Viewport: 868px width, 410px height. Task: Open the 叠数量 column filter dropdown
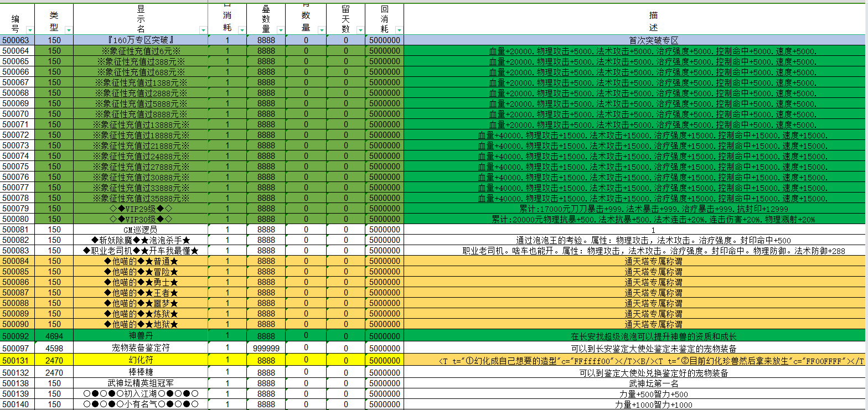[x=281, y=30]
